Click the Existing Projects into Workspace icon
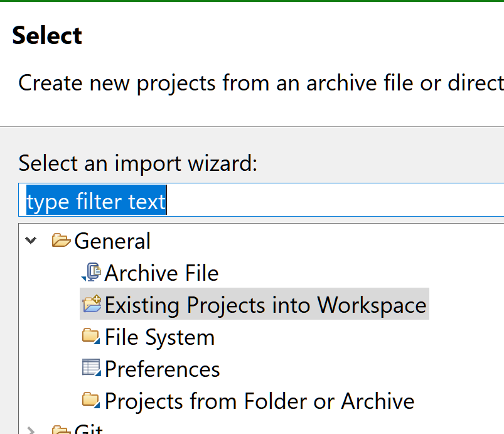Viewport: 504px width, 434px height. (92, 305)
